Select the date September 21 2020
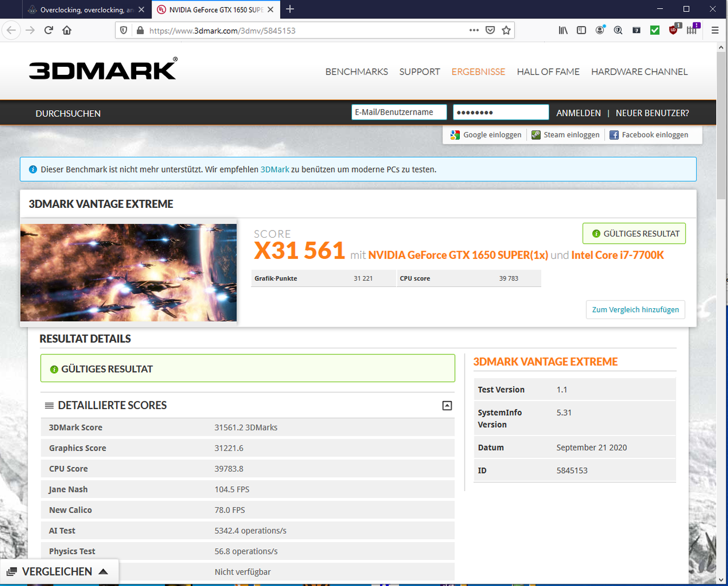This screenshot has width=728, height=586. click(x=592, y=448)
